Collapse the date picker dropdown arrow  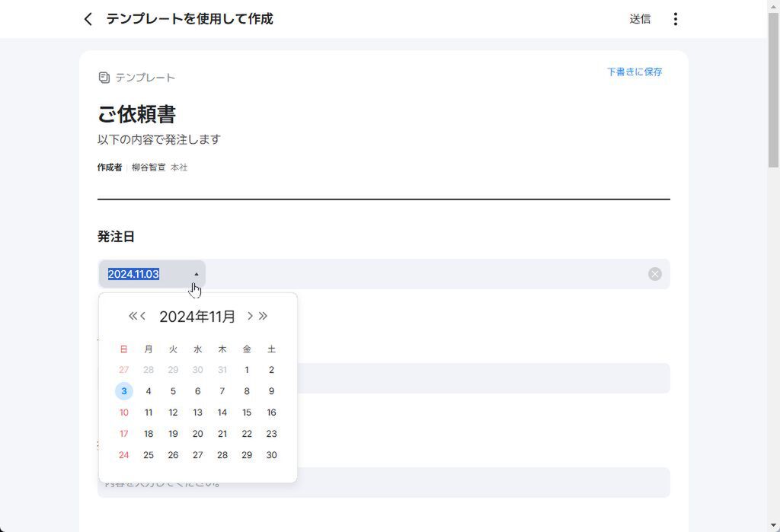[x=196, y=274]
